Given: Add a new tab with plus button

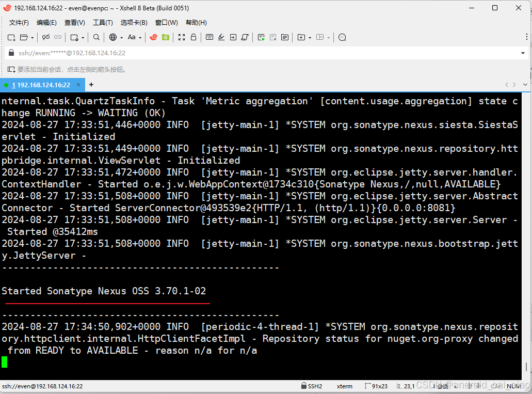Looking at the screenshot, I should tap(91, 85).
